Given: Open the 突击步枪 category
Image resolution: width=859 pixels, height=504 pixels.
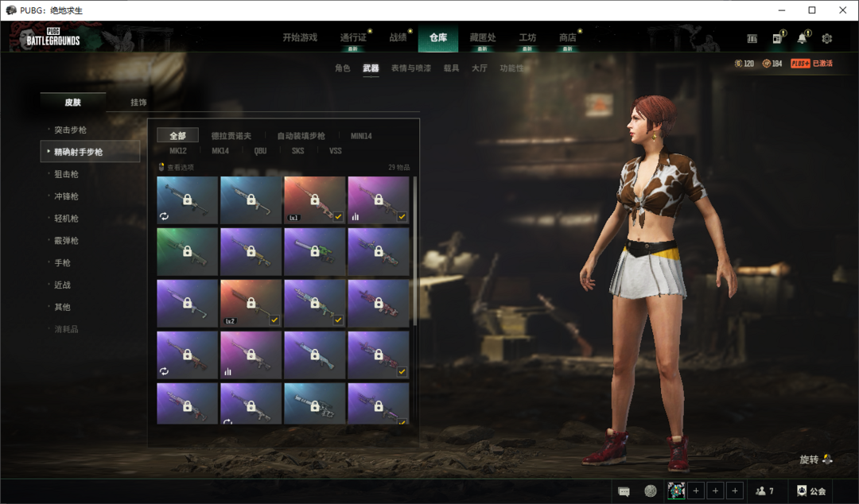Looking at the screenshot, I should tap(70, 130).
